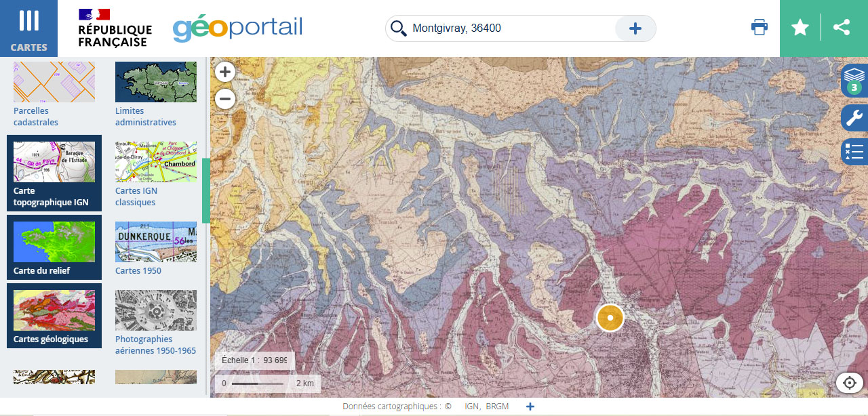The image size is (868, 416).
Task: Open the CARTES main menu
Action: [x=28, y=28]
